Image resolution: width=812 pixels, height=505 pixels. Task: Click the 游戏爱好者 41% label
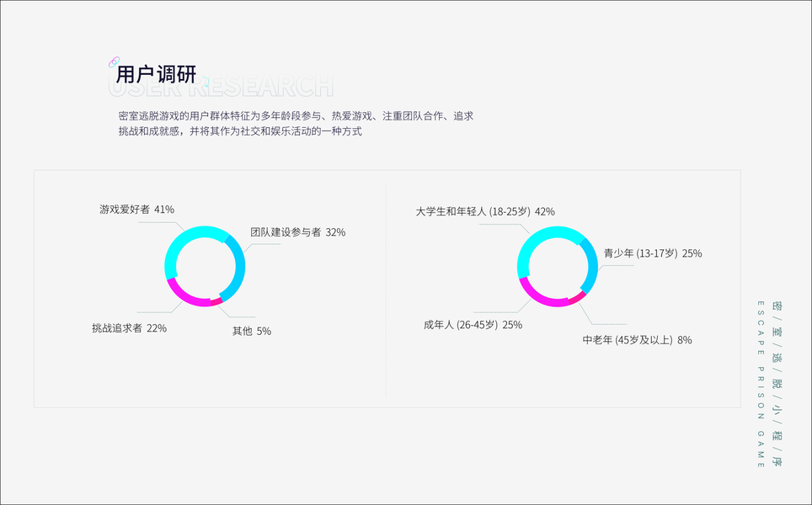tap(136, 210)
